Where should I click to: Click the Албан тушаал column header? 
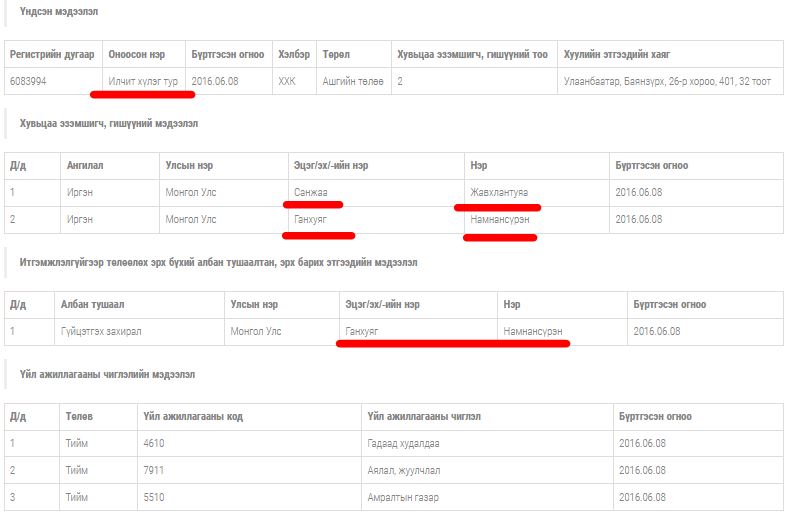pos(92,304)
